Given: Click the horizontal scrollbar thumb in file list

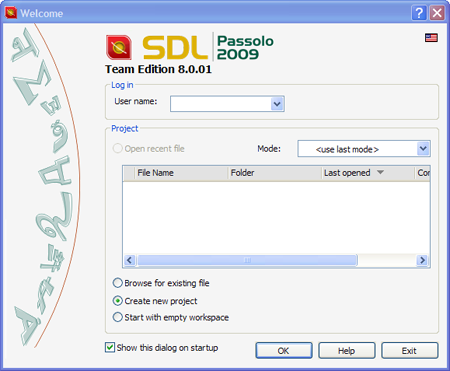Looking at the screenshot, I should [247, 260].
